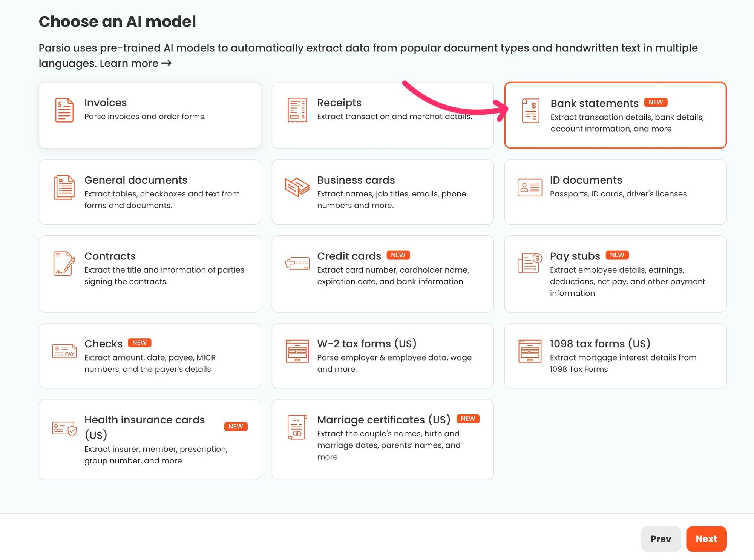Click the Credit cards icon
This screenshot has width=754, height=560.
(x=297, y=264)
